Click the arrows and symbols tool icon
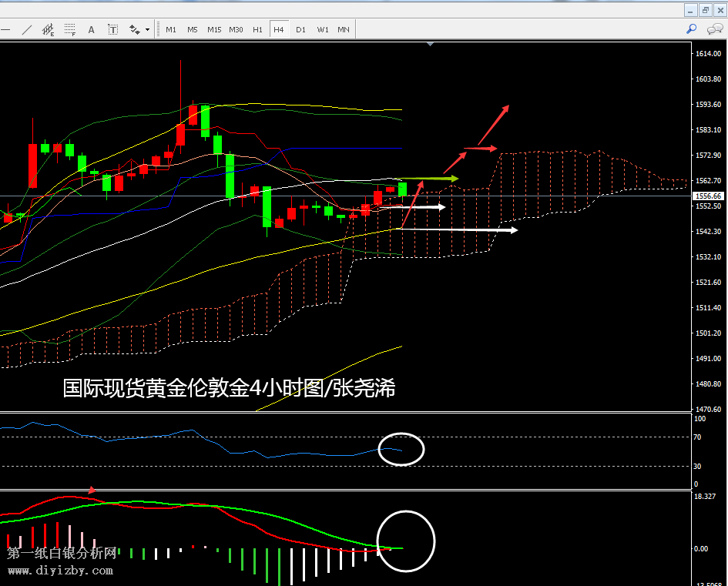The image size is (728, 586). click(x=135, y=30)
